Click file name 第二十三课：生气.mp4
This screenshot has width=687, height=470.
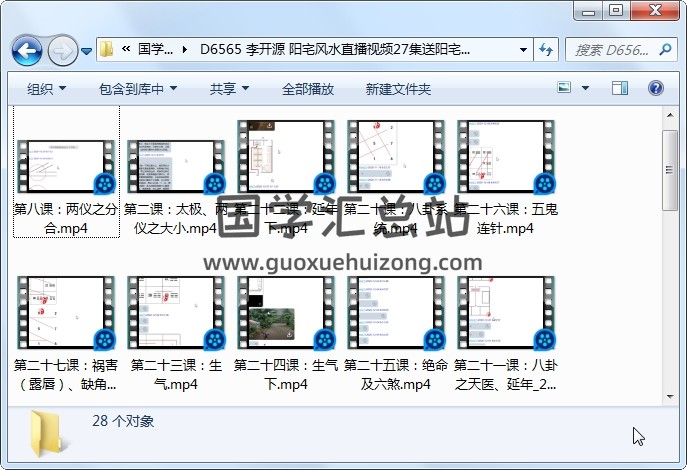(176, 375)
